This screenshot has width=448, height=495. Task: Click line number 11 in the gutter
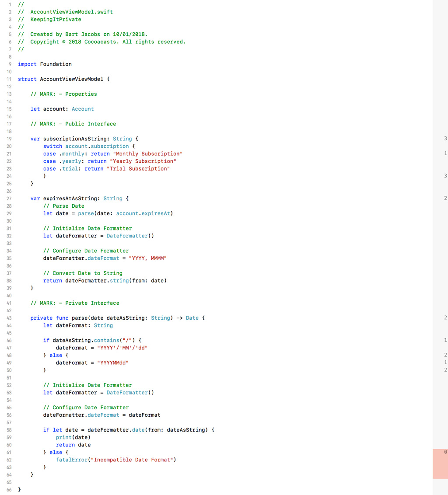[x=9, y=79]
